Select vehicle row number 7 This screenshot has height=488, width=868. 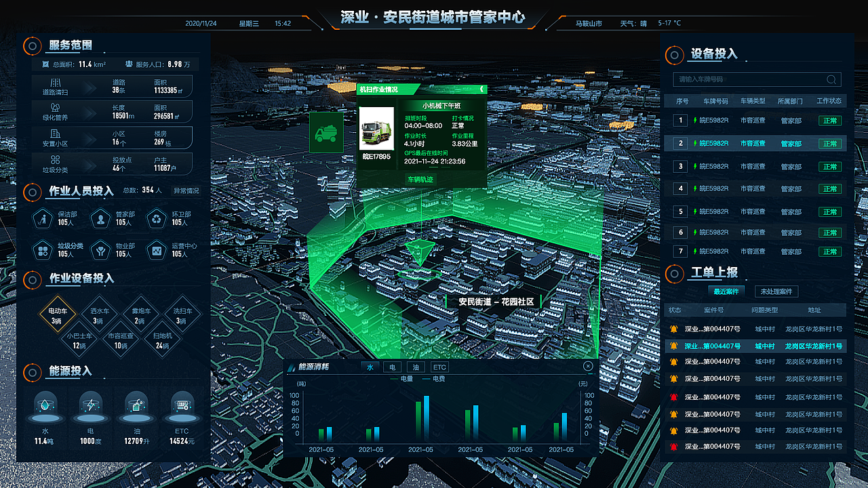[x=755, y=251]
